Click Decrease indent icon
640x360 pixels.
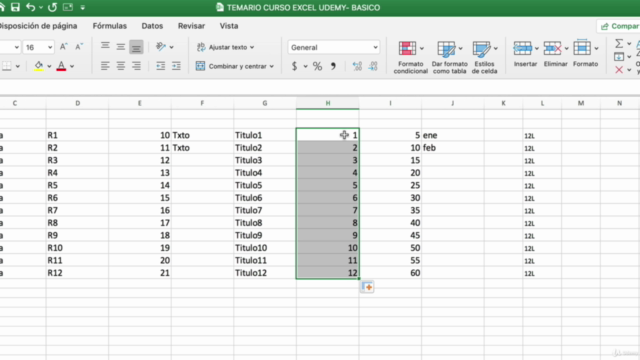tap(160, 66)
